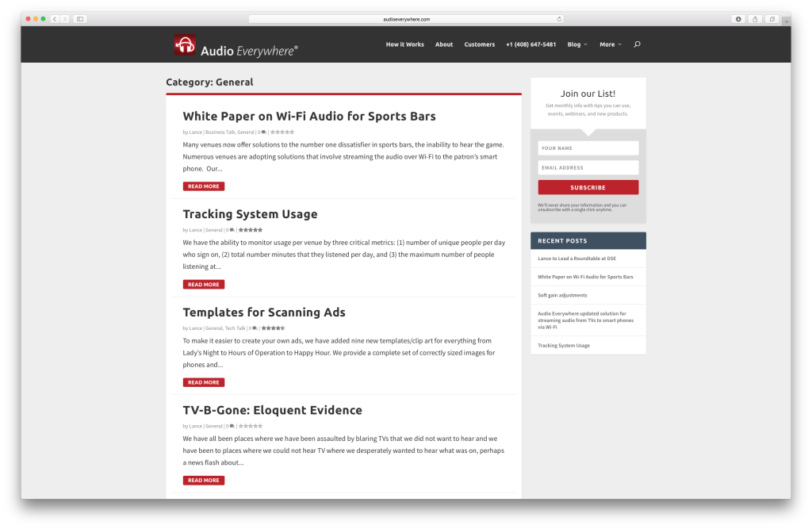Click the Recent Posts widget header

[x=588, y=241]
